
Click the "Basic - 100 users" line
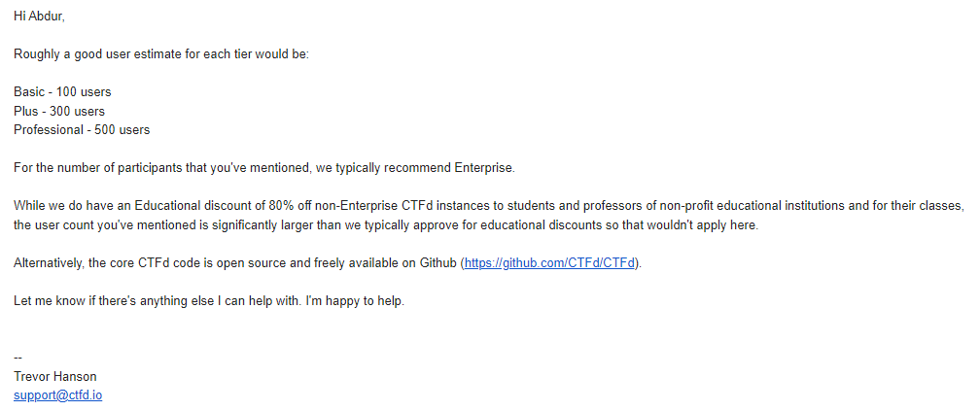point(62,92)
